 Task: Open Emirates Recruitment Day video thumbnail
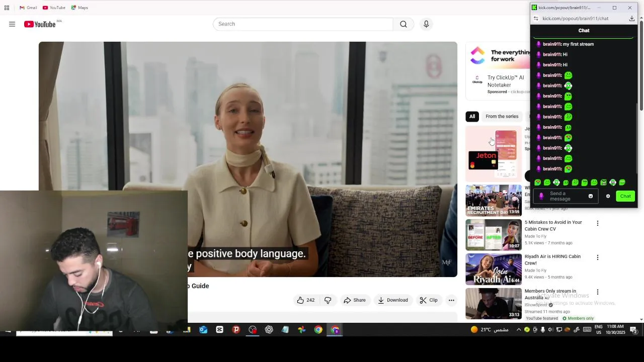pyautogui.click(x=494, y=201)
